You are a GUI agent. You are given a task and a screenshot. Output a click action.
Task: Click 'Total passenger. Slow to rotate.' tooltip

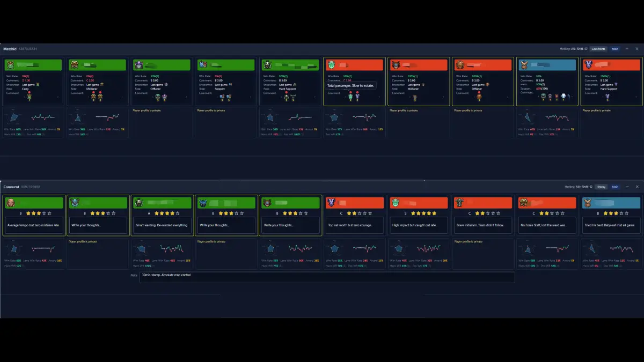point(351,85)
